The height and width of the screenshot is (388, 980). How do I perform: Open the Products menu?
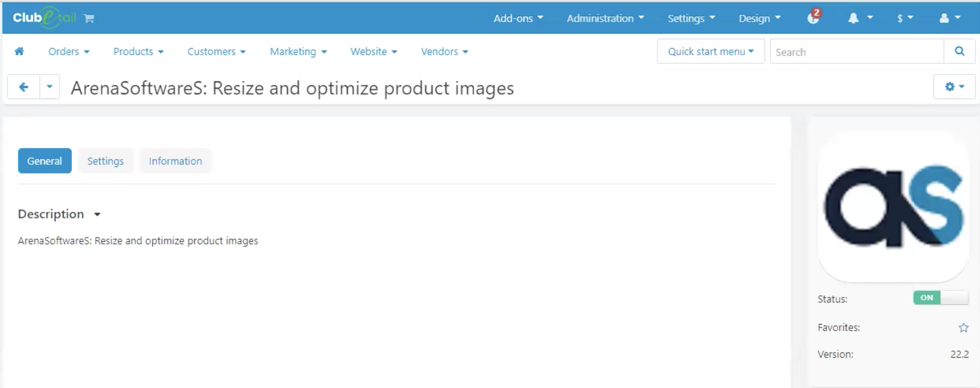point(138,51)
